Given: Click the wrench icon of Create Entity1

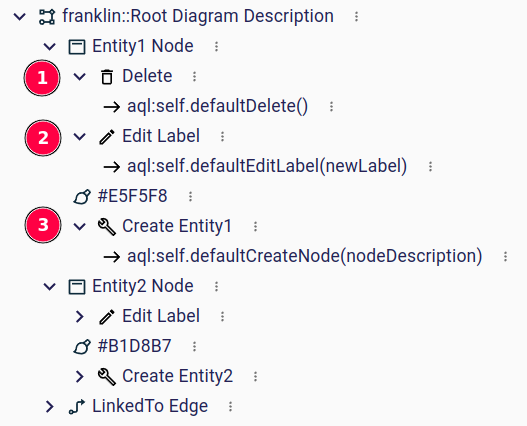Looking at the screenshot, I should (x=107, y=227).
